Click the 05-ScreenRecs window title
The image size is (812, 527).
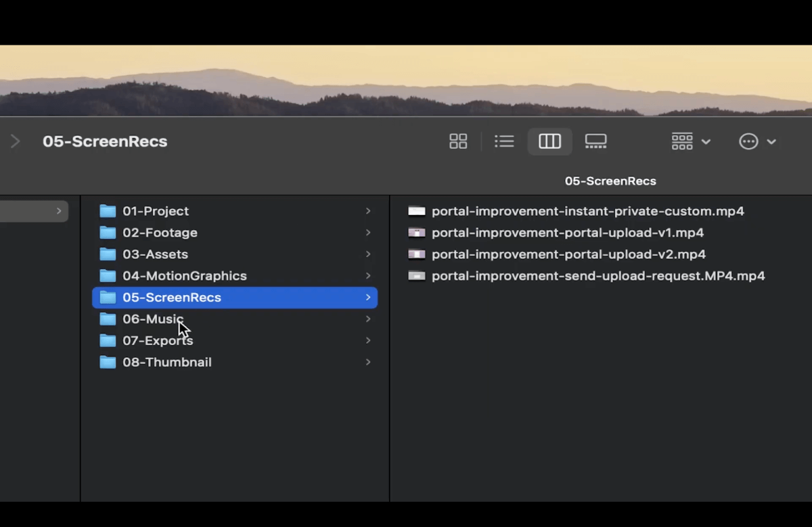pos(105,141)
